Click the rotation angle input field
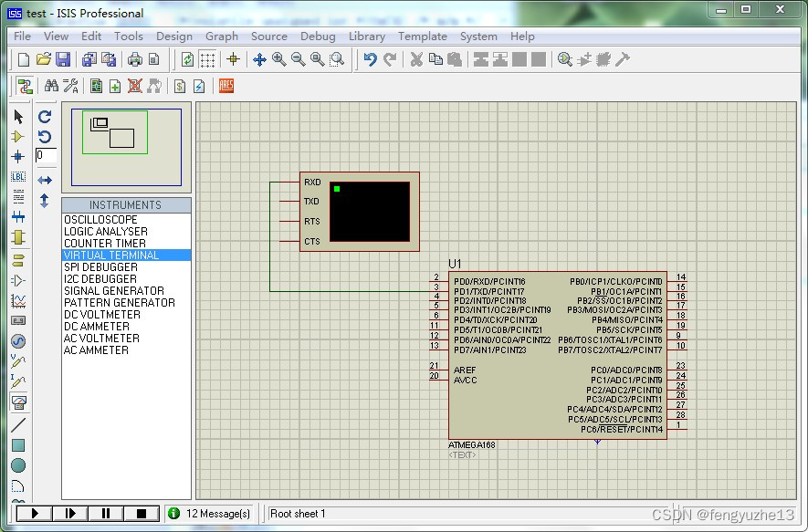 click(46, 156)
